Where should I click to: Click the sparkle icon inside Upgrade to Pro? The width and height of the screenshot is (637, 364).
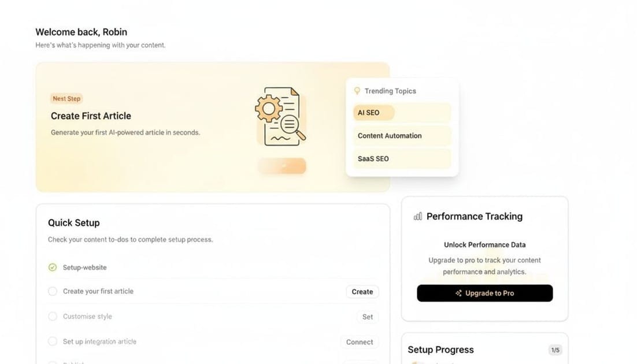[x=458, y=293]
